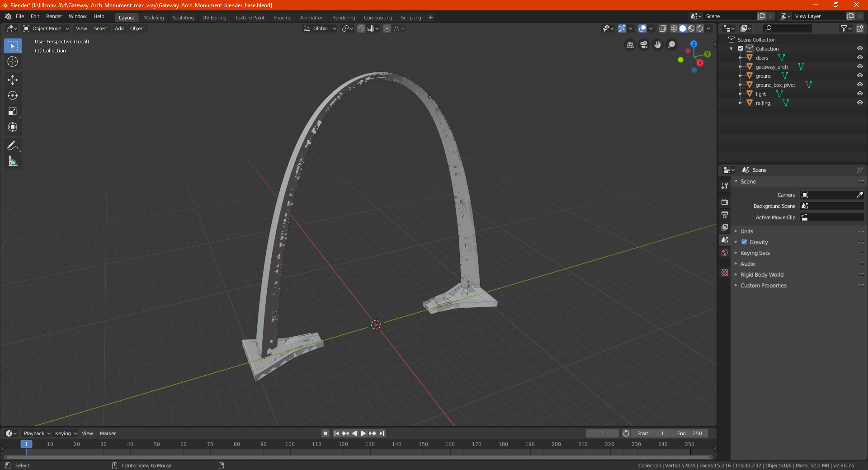Open the File menu
This screenshot has width=868, height=470.
pos(20,16)
